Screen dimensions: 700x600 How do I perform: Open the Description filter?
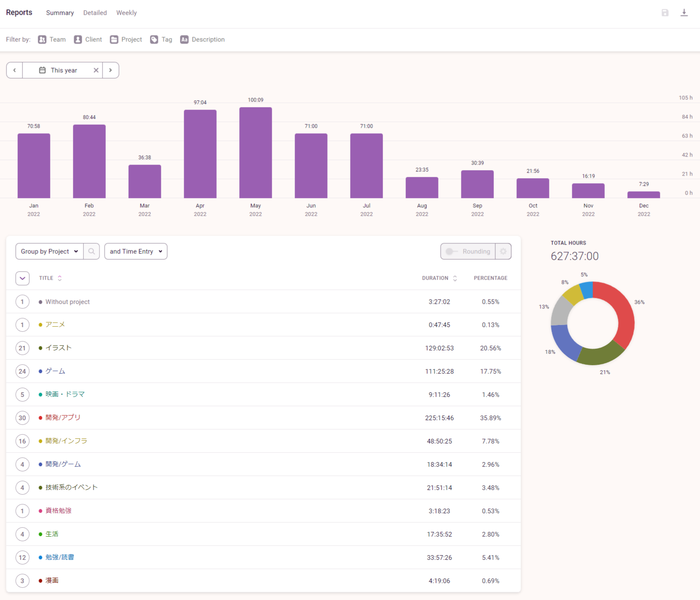point(202,39)
